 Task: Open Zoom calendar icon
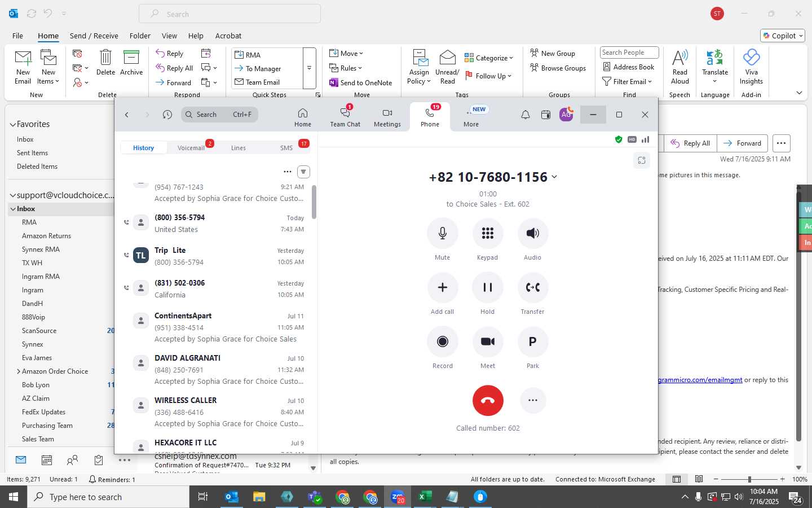point(545,115)
